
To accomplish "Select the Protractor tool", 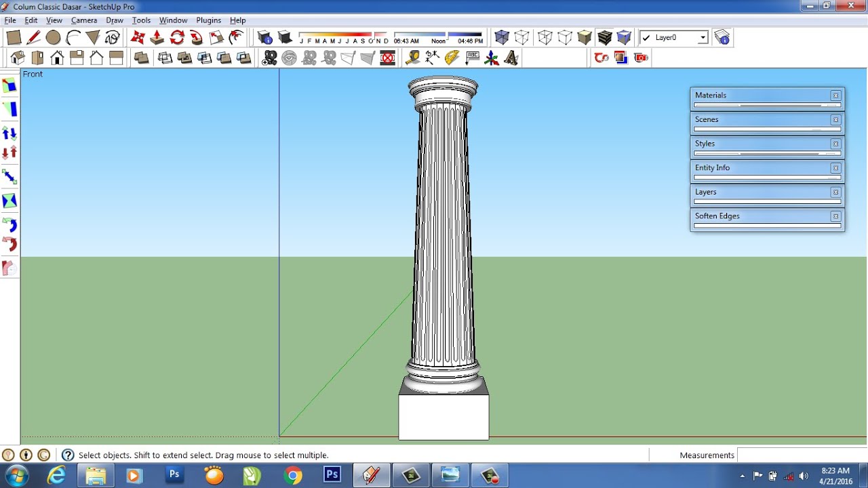I will 452,58.
